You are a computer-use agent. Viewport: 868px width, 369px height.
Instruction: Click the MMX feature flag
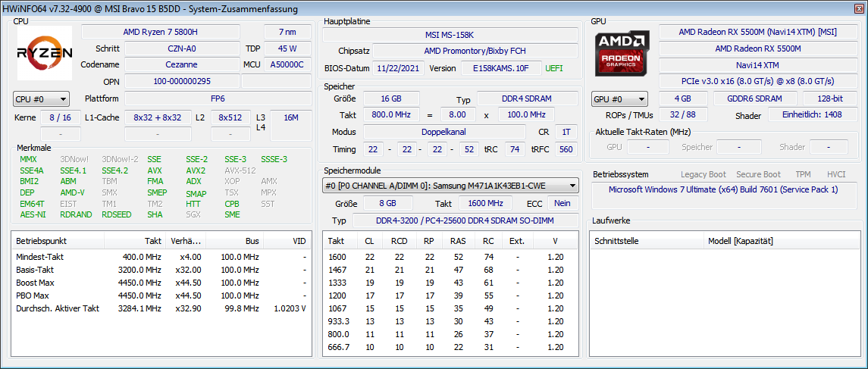pos(28,159)
